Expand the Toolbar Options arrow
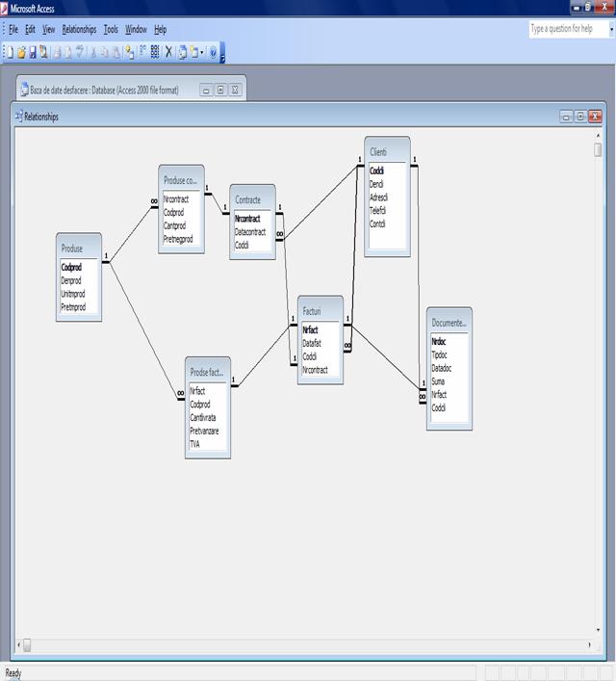The width and height of the screenshot is (616, 681). coord(223,54)
